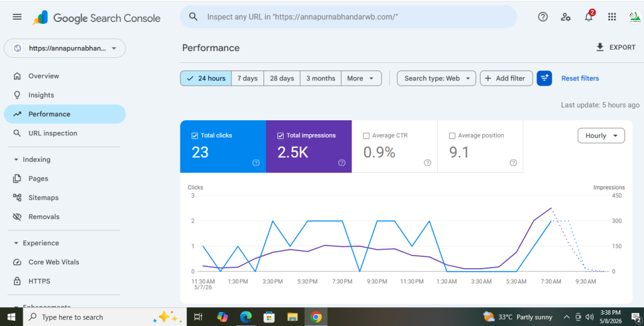Show hidden system tray icons
This screenshot has height=326, width=644.
567,317
